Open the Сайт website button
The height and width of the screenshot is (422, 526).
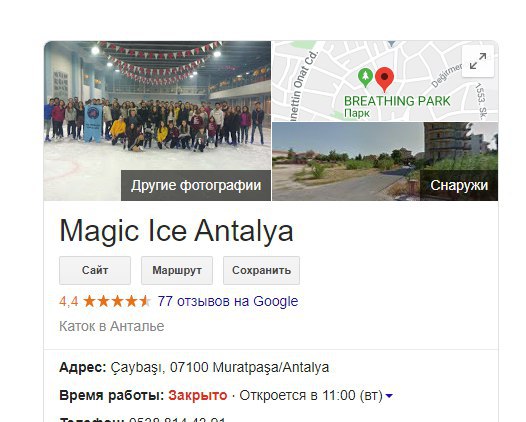point(95,270)
